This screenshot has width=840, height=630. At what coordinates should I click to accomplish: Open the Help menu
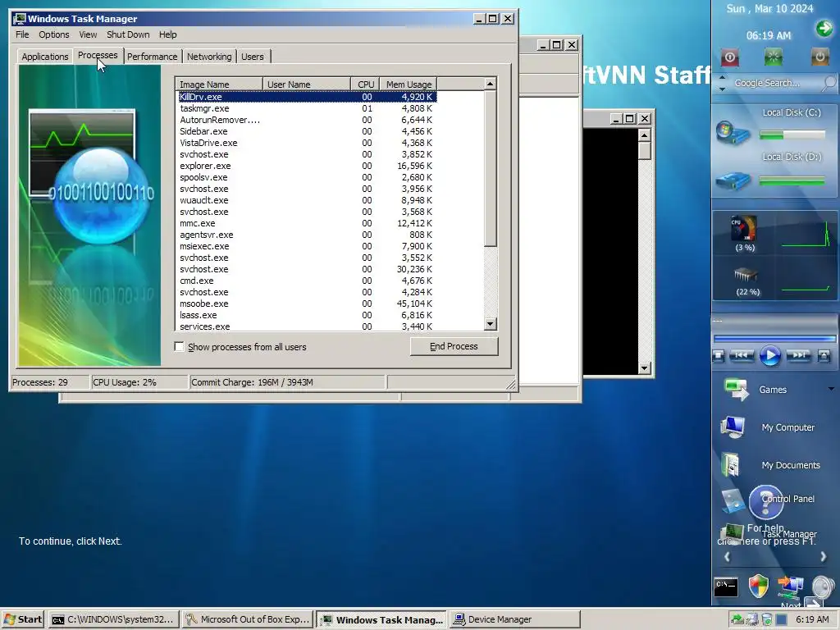167,34
